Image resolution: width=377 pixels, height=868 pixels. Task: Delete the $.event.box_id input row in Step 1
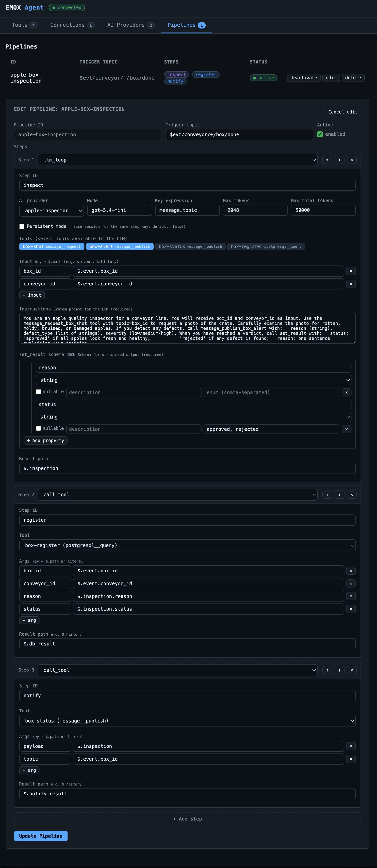(x=351, y=271)
